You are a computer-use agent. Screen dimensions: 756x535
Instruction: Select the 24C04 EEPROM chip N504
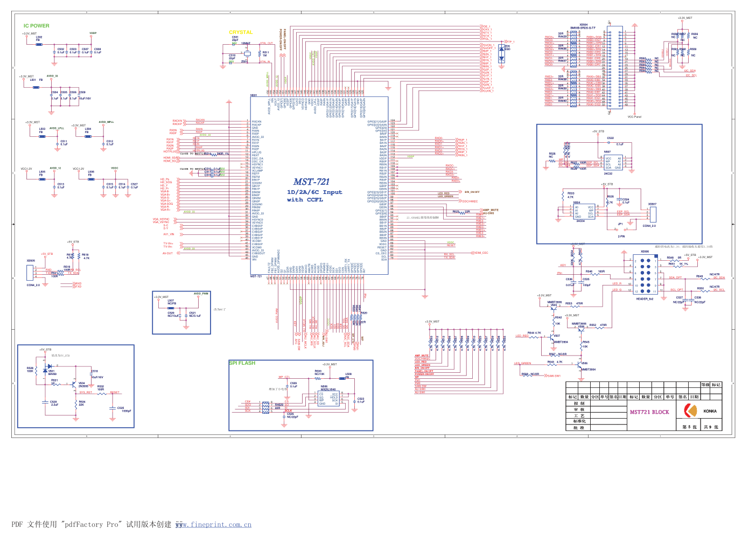[584, 212]
